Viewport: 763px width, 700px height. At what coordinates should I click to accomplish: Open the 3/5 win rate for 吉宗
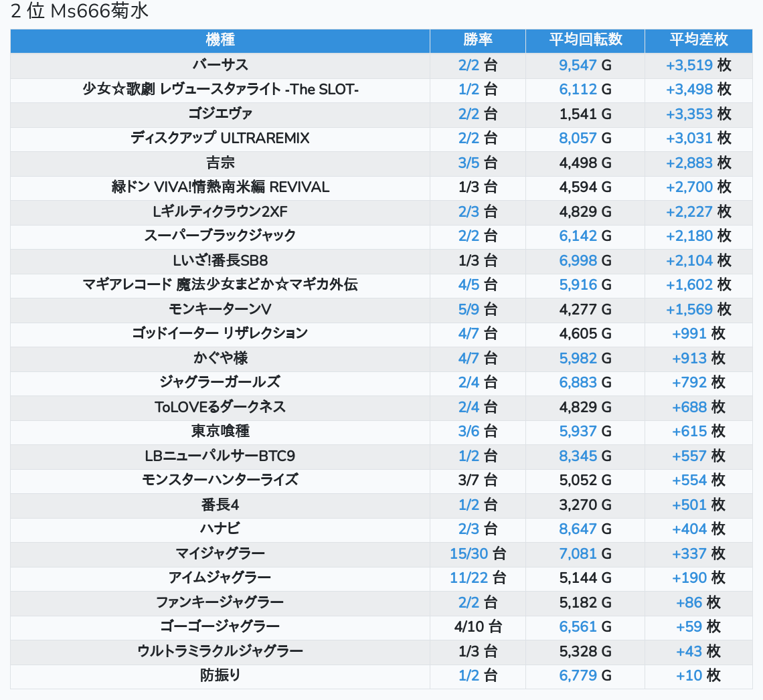tap(469, 163)
